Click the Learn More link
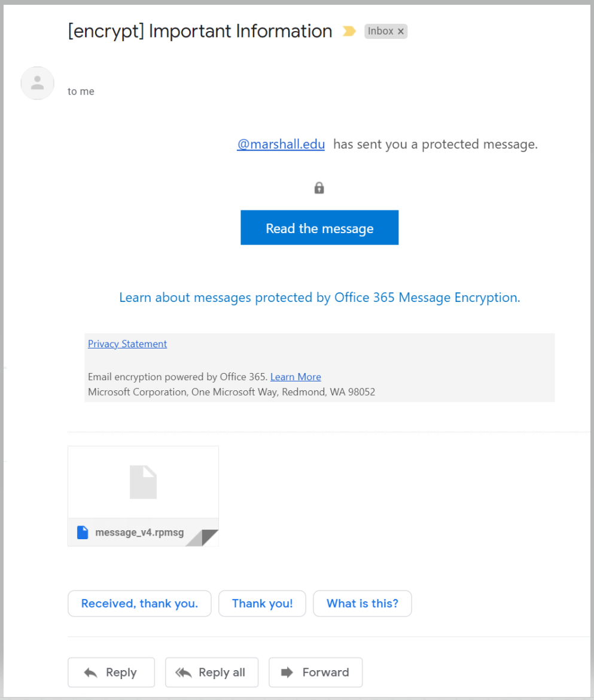594x700 pixels. click(296, 377)
